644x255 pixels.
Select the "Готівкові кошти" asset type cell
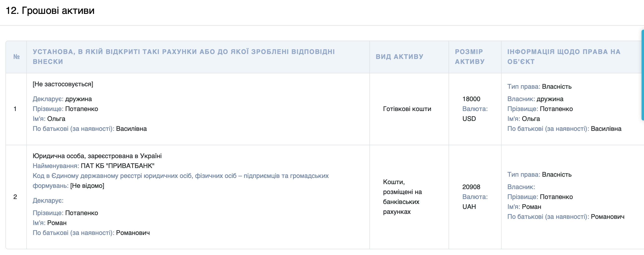(407, 109)
